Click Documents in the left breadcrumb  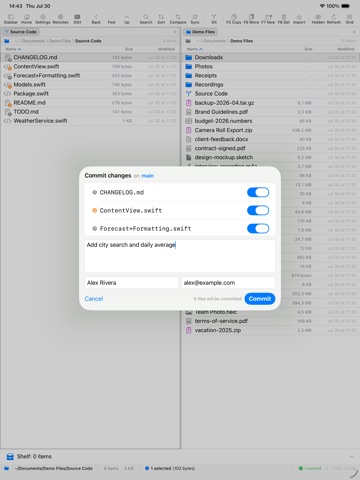point(33,41)
